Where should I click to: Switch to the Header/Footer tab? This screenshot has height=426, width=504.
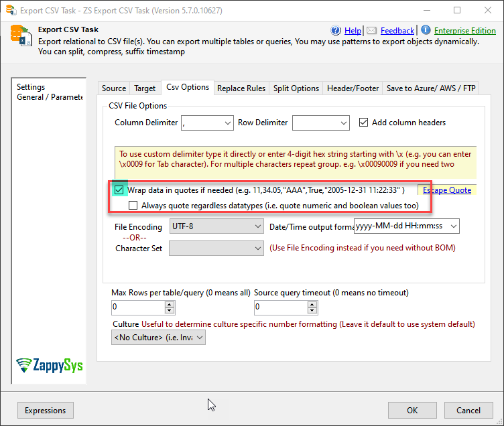pos(353,88)
